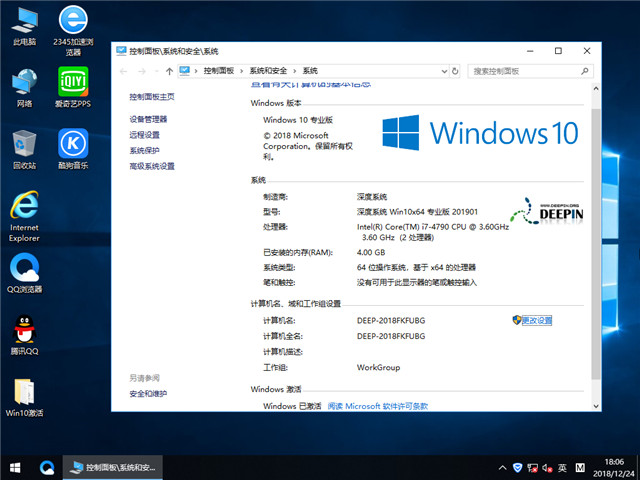
Task: Refresh the control panel page
Action: pyautogui.click(x=455, y=71)
